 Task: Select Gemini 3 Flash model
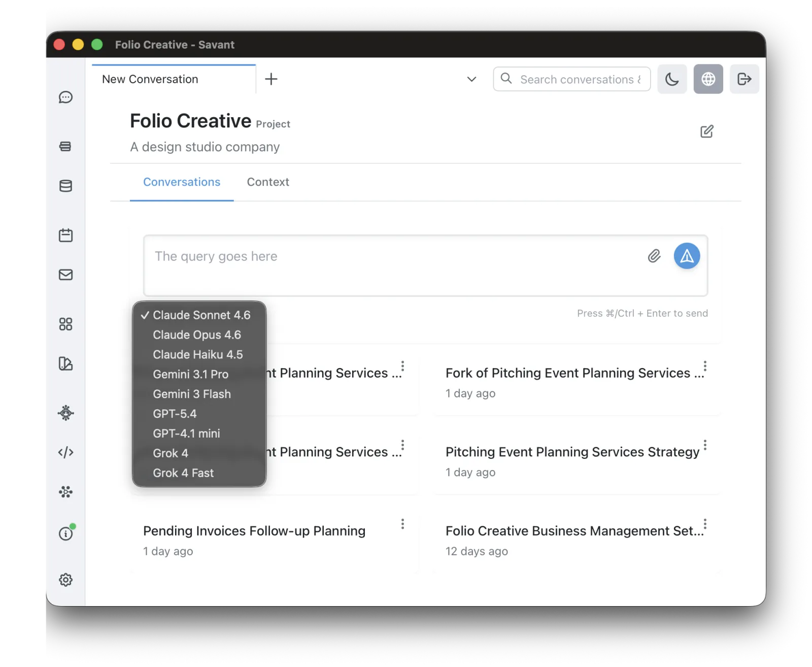point(199,394)
